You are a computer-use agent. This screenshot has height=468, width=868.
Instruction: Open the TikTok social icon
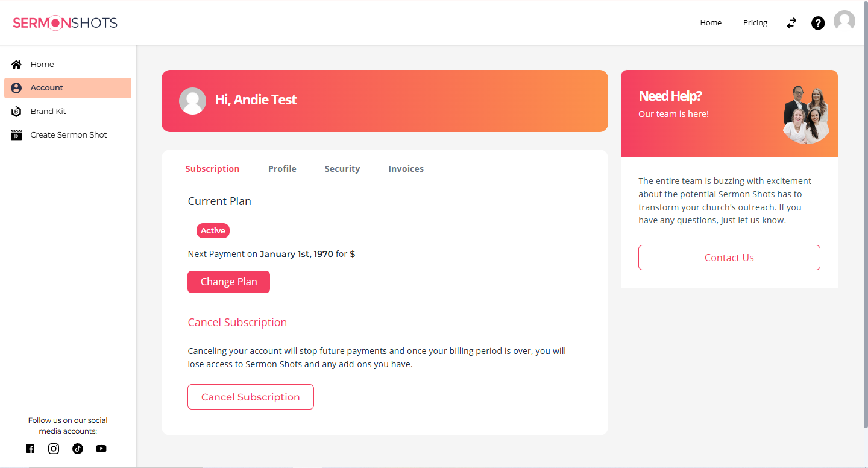pos(78,449)
